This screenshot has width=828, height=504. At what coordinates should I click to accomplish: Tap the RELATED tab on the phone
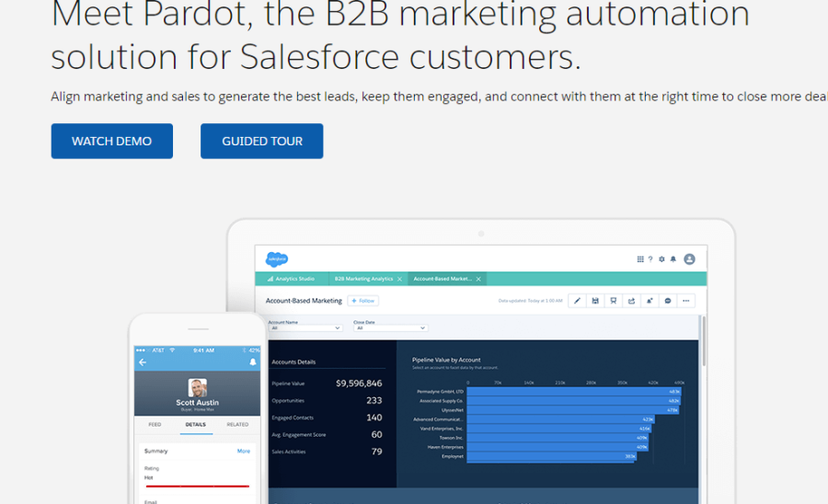(x=237, y=424)
